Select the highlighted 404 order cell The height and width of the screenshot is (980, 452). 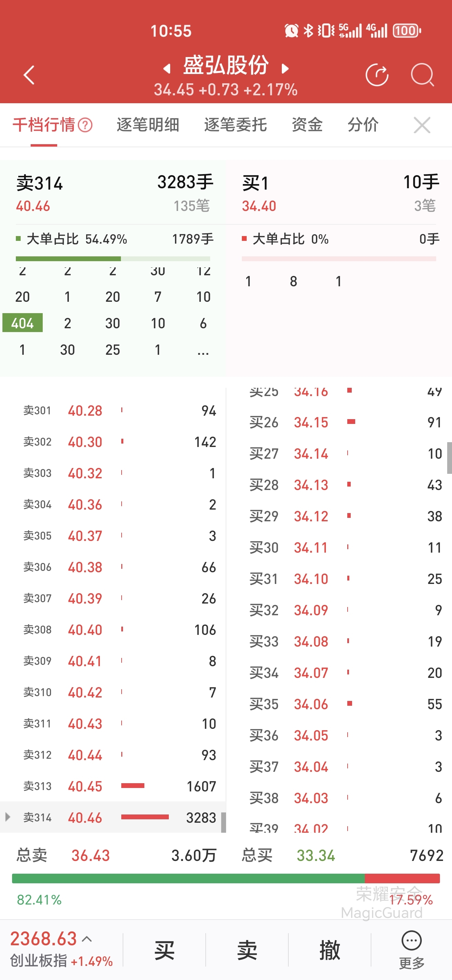[22, 323]
